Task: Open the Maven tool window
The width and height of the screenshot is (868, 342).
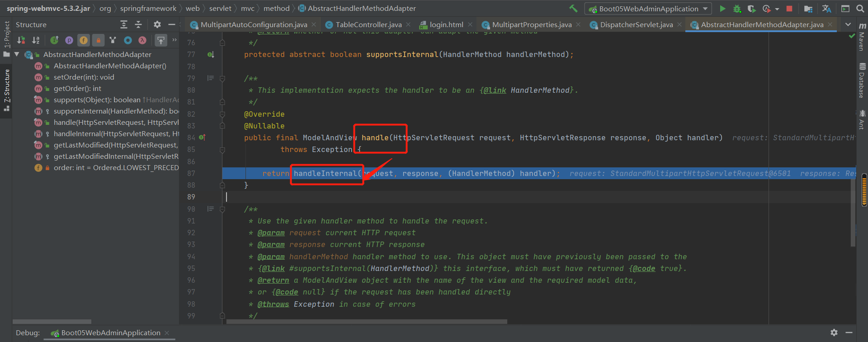Action: click(x=862, y=37)
